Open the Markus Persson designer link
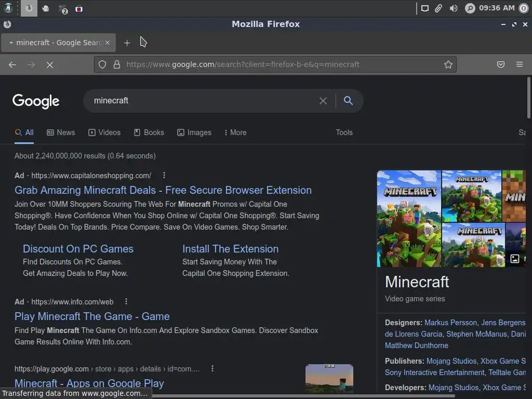 [x=450, y=323]
